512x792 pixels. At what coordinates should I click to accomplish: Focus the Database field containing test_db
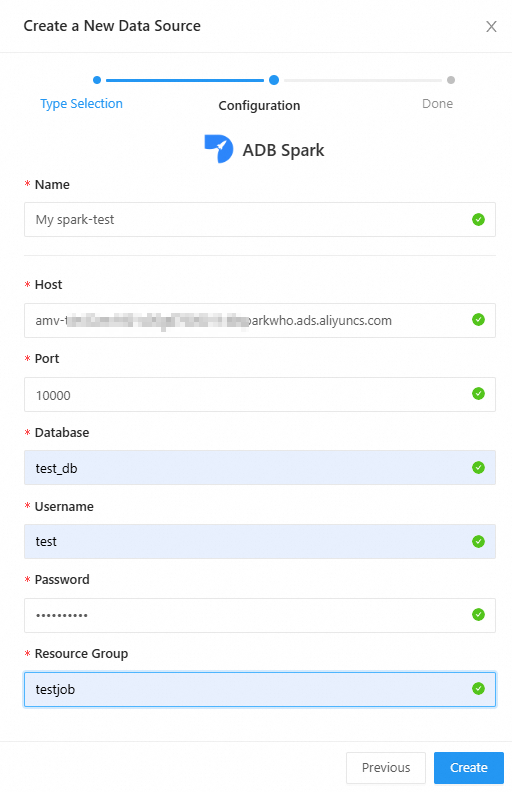(260, 468)
